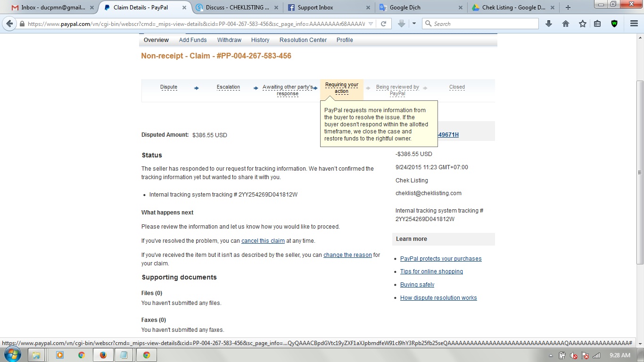Open a new browser tab with plus
This screenshot has width=644, height=362.
coord(568,8)
